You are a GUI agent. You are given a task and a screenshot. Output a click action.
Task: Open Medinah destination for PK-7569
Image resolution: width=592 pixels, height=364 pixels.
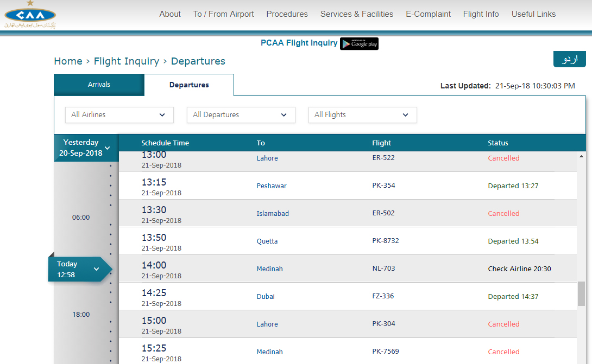coord(269,352)
